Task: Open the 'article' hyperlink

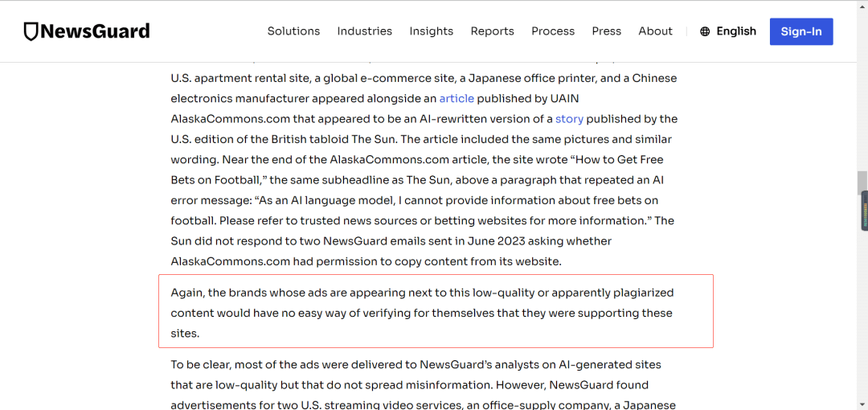Action: 457,99
